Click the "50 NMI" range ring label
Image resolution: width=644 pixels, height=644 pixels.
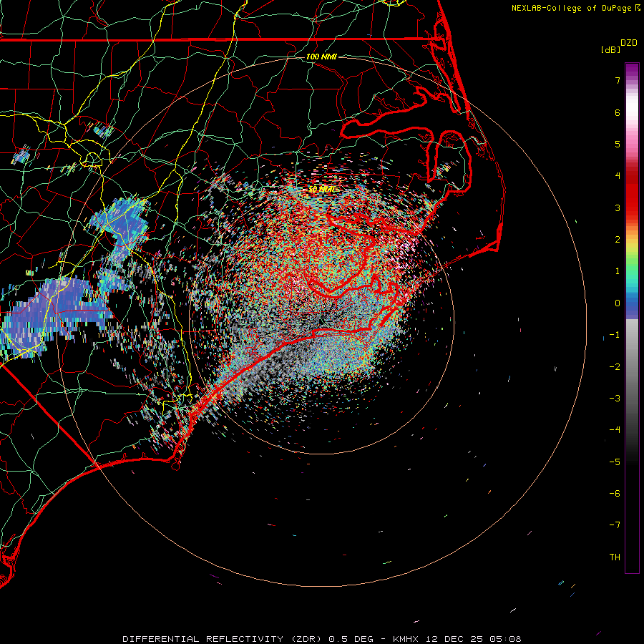pyautogui.click(x=321, y=189)
